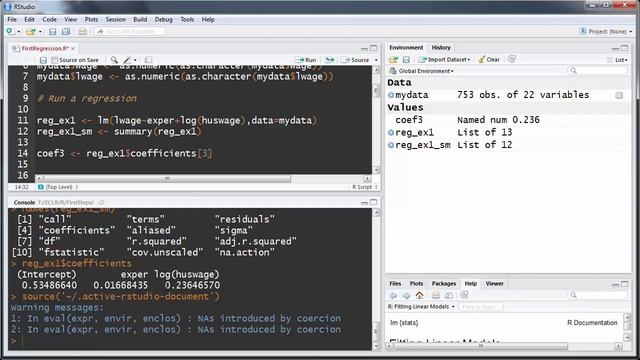Switch to the History tab

441,48
